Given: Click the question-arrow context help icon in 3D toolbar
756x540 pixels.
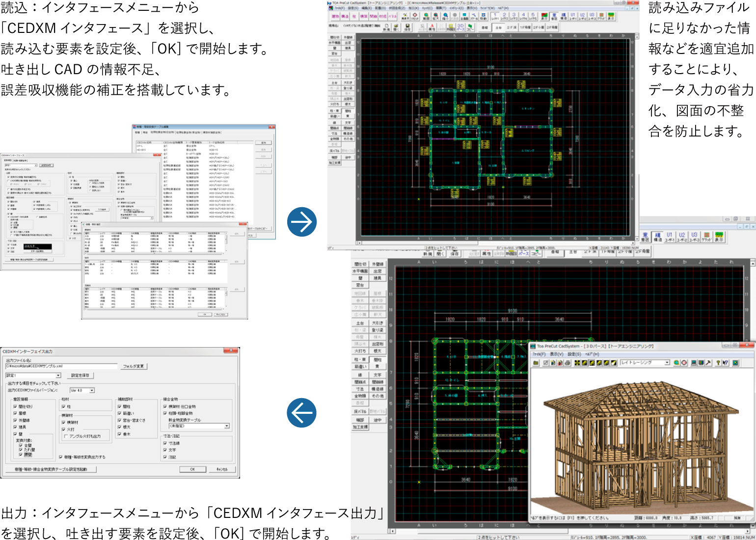Looking at the screenshot, I should pyautogui.click(x=725, y=363).
